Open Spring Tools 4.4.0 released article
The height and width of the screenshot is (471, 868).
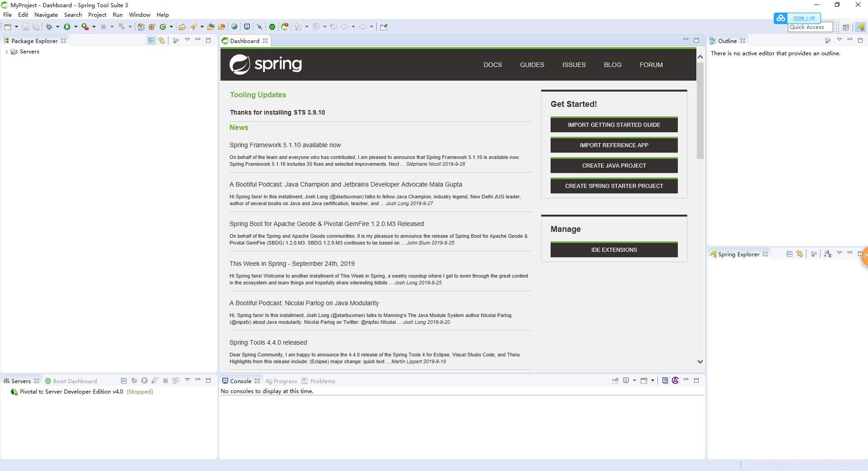(268, 342)
